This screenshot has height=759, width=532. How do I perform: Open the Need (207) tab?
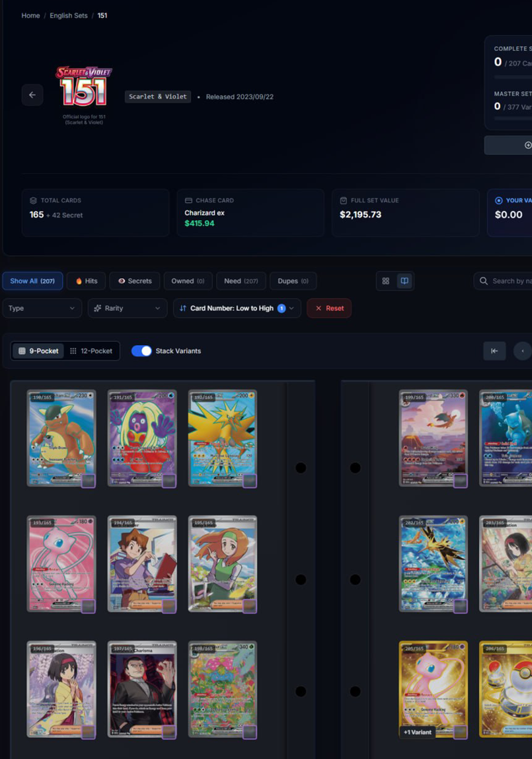[241, 281]
